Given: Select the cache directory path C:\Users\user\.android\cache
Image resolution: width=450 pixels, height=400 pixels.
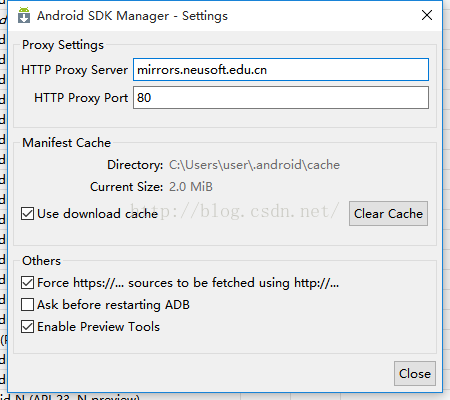Looking at the screenshot, I should pyautogui.click(x=254, y=165).
